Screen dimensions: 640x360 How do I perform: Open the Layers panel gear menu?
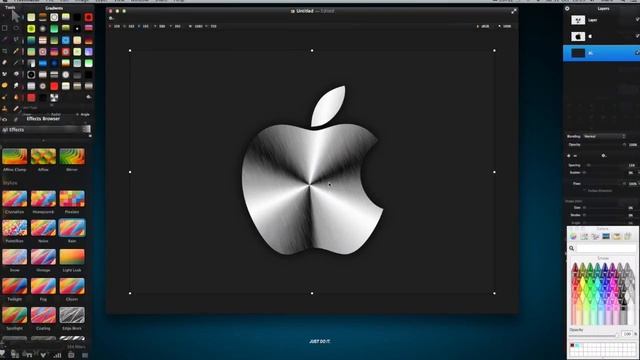click(x=567, y=8)
